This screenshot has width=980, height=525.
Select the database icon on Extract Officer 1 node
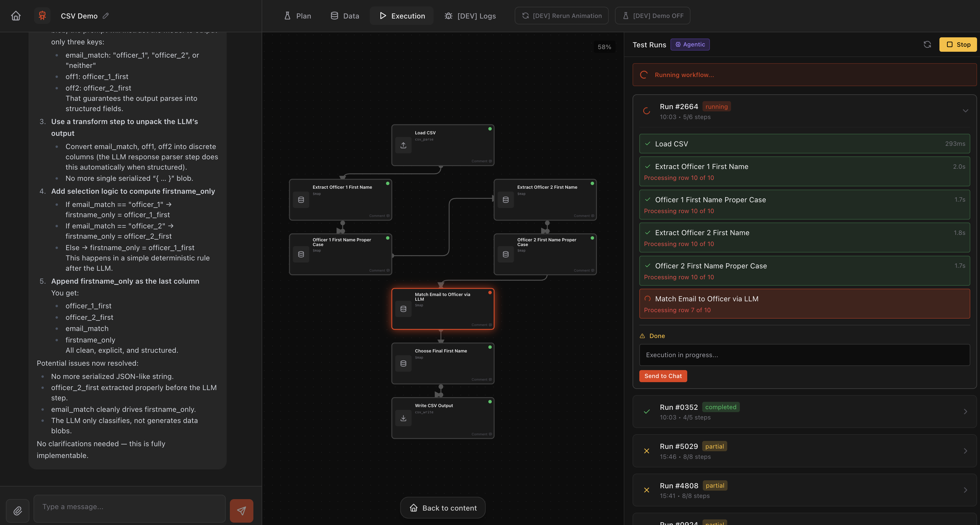pyautogui.click(x=301, y=199)
